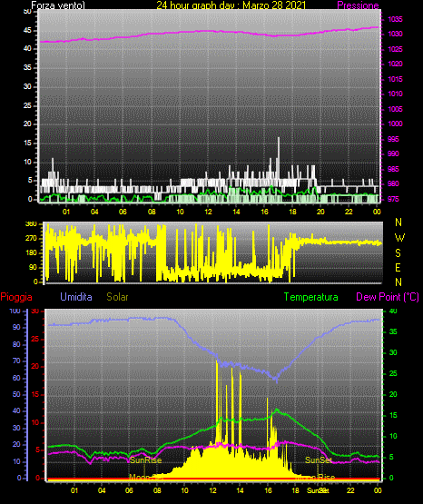Image resolution: width=423 pixels, height=504 pixels.
Task: Click the temperature scale value '35'
Action: pyautogui.click(x=393, y=331)
